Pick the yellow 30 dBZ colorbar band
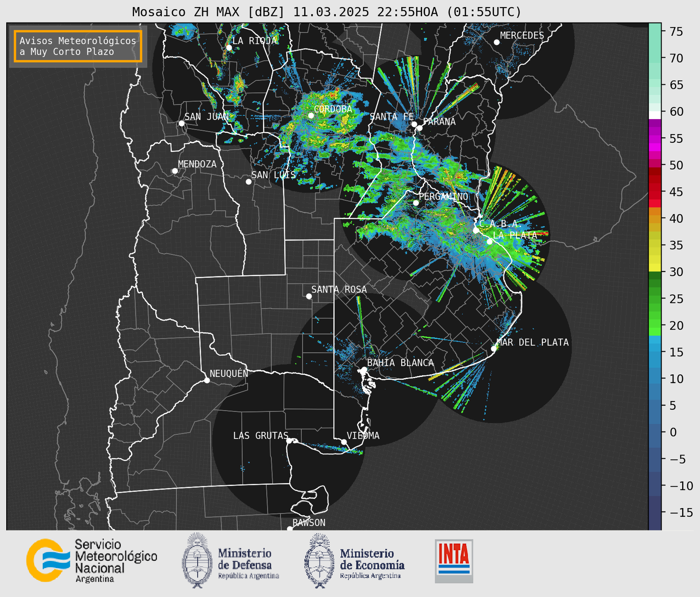The height and width of the screenshot is (597, 700). 655,268
